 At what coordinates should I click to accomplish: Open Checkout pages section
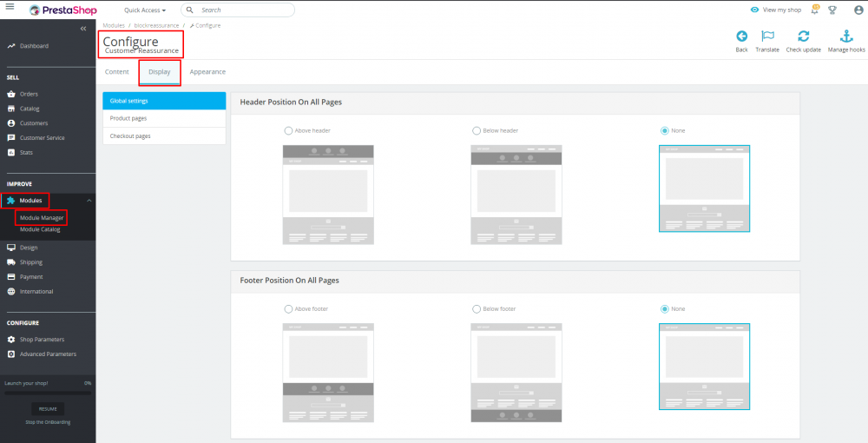(x=164, y=136)
